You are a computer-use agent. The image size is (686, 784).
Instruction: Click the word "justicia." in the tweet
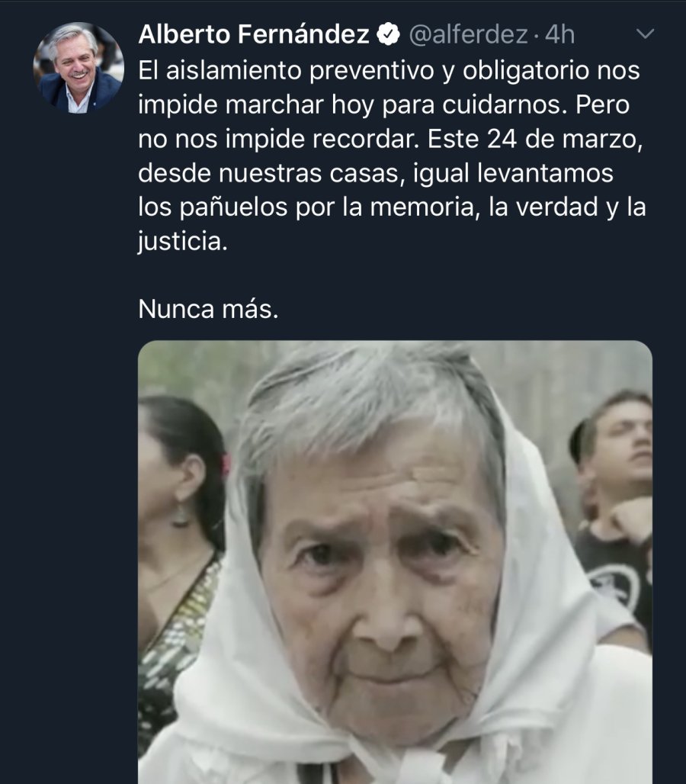(x=183, y=242)
